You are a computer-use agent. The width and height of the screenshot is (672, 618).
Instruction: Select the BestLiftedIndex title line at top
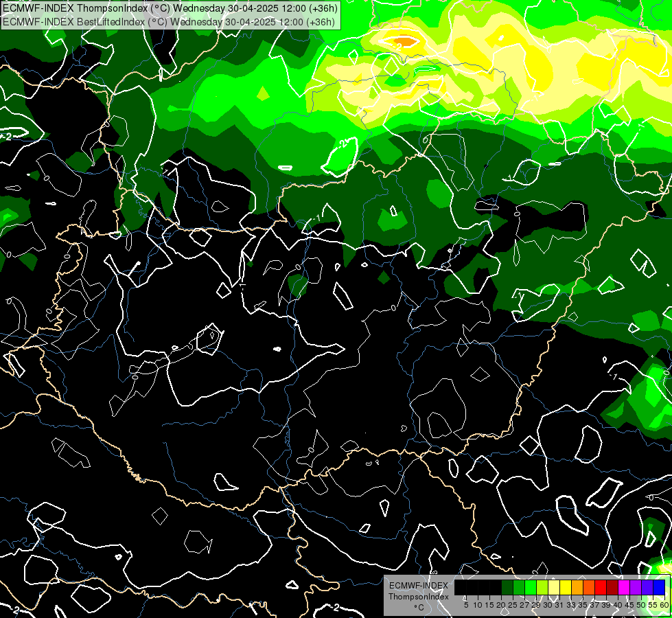tap(169, 22)
